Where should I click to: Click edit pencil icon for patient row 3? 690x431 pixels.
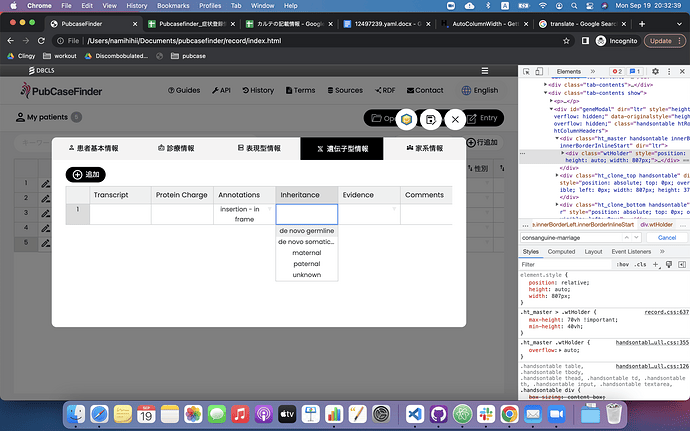[46, 214]
